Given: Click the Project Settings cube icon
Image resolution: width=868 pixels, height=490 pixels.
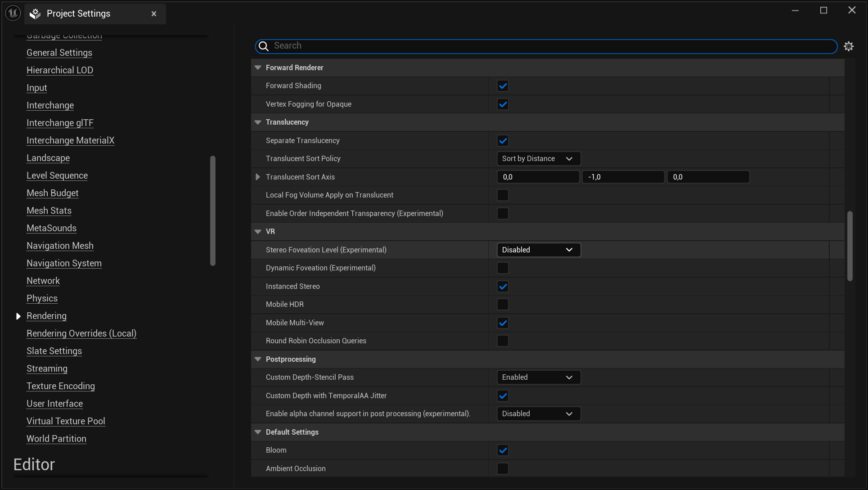Looking at the screenshot, I should (x=34, y=13).
